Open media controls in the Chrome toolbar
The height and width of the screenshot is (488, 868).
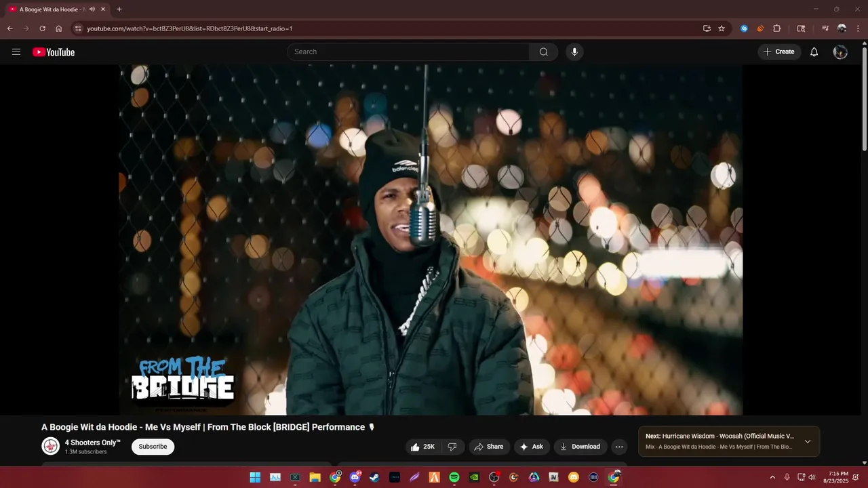pyautogui.click(x=825, y=28)
